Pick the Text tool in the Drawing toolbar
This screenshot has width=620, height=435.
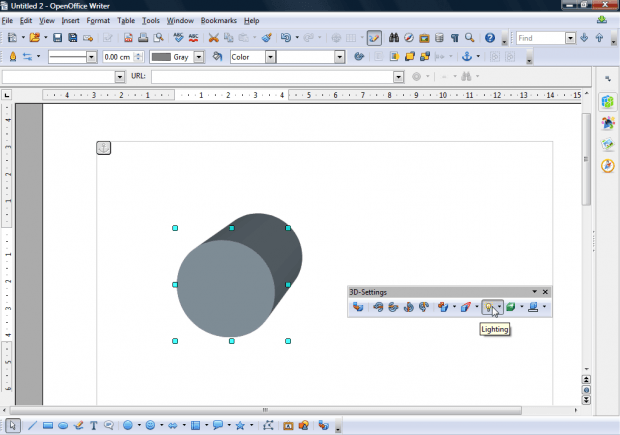pyautogui.click(x=94, y=425)
